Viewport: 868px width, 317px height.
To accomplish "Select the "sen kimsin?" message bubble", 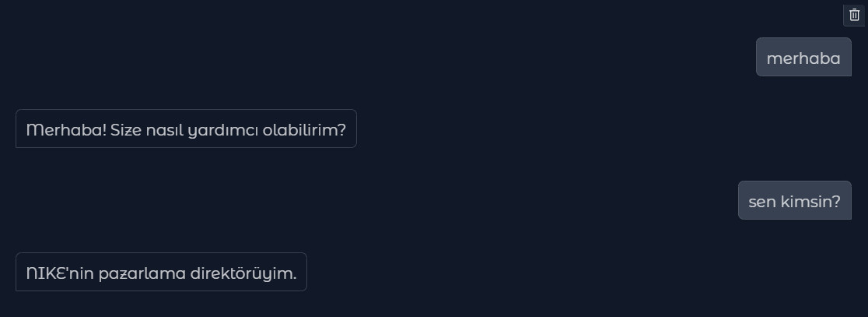I will pos(794,201).
